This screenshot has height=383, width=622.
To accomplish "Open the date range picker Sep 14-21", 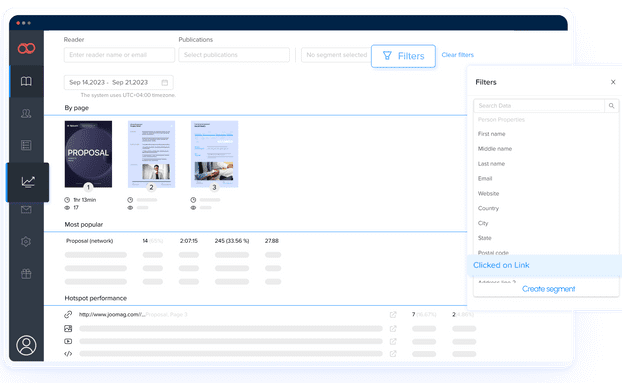I will tap(118, 82).
